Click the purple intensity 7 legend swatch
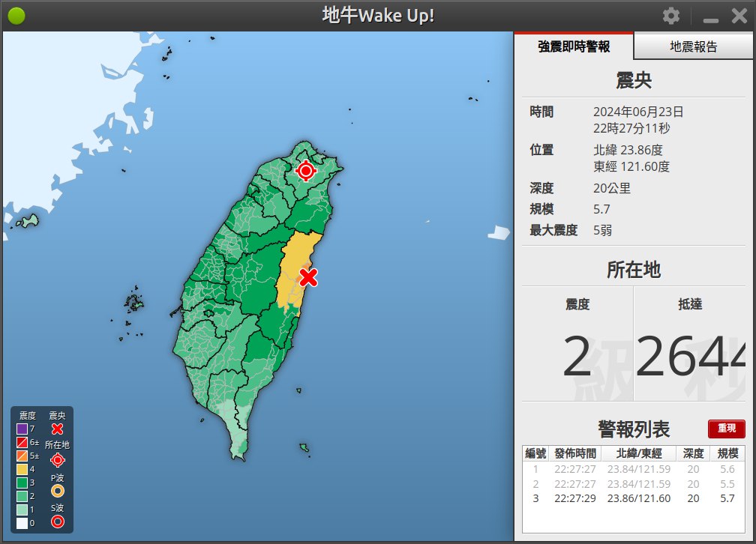Image resolution: width=756 pixels, height=544 pixels. point(22,429)
